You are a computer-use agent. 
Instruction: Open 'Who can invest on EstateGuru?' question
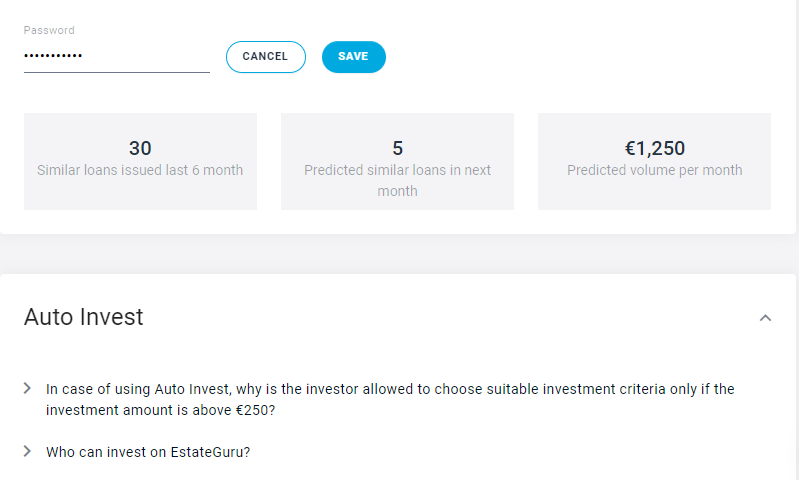[148, 452]
